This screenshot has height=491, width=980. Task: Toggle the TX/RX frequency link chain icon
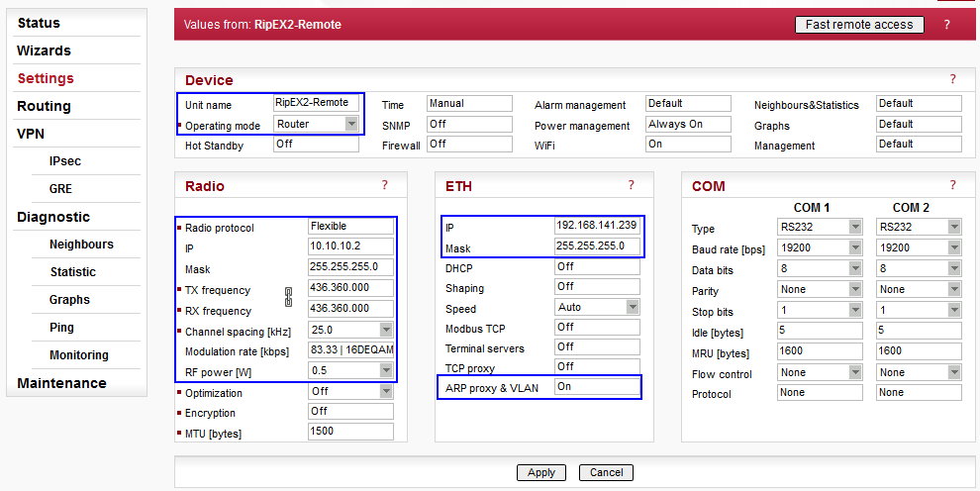[x=289, y=297]
